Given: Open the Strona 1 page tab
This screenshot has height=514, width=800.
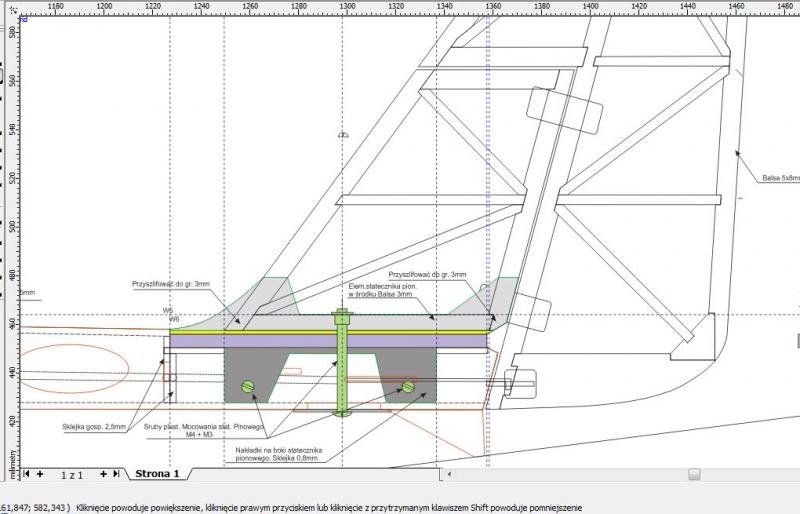Looking at the screenshot, I should [x=157, y=474].
